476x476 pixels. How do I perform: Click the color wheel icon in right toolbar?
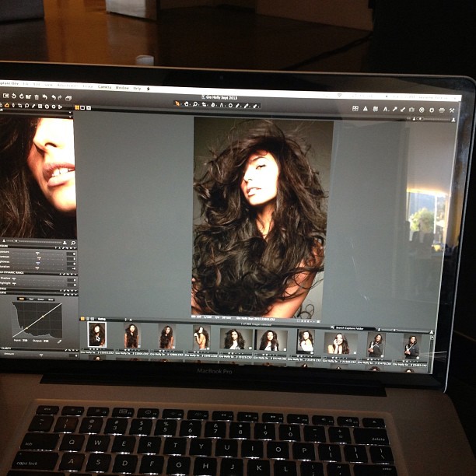click(422, 110)
